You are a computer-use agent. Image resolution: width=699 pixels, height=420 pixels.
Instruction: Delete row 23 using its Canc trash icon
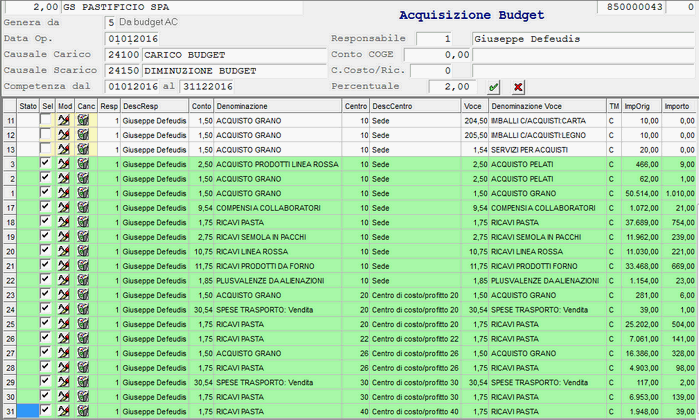pos(83,294)
